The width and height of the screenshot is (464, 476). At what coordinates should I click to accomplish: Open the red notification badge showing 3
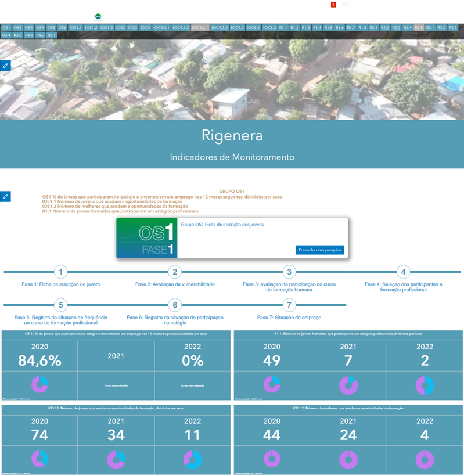point(333,5)
